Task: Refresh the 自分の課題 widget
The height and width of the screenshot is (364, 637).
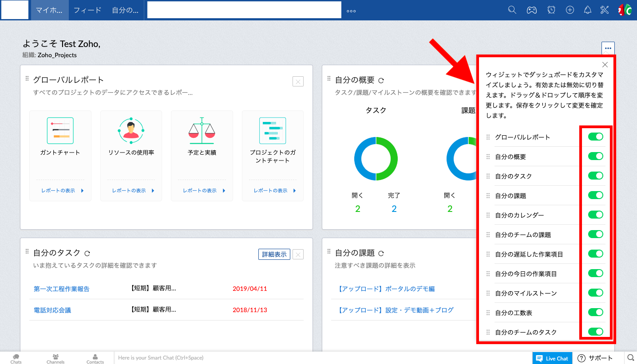Action: pyautogui.click(x=381, y=254)
